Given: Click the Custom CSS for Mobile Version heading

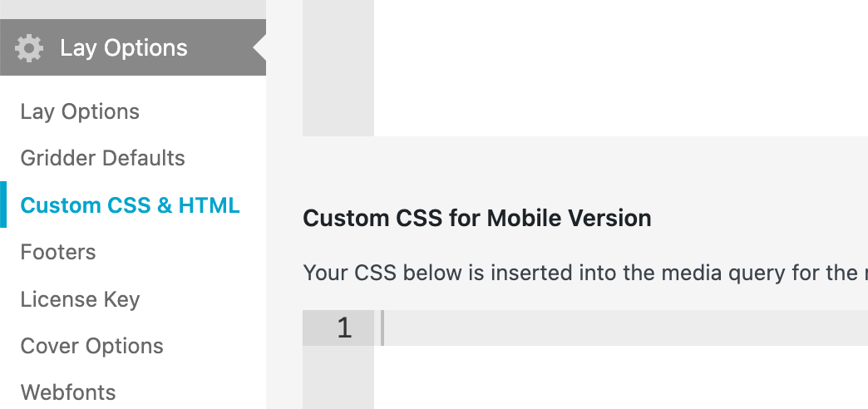Looking at the screenshot, I should click(x=476, y=219).
